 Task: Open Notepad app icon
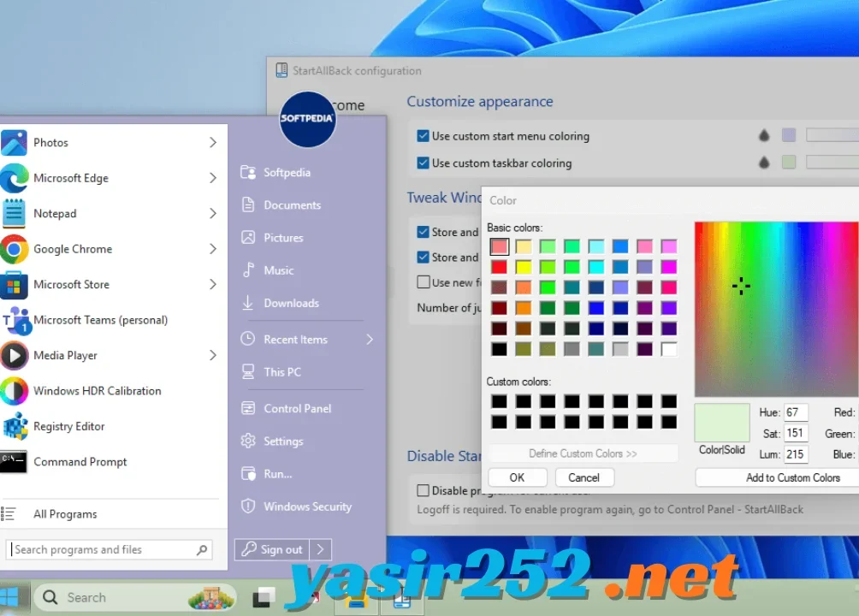14,214
